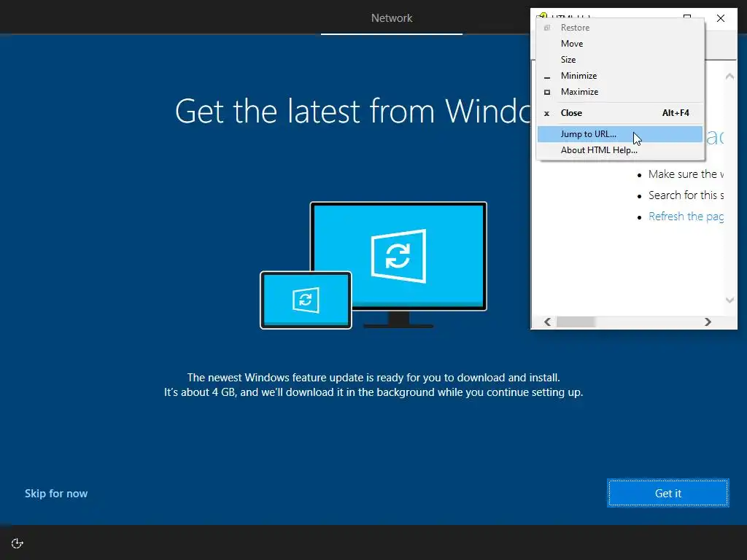
Task: Choose Size in the window menu
Action: point(620,60)
